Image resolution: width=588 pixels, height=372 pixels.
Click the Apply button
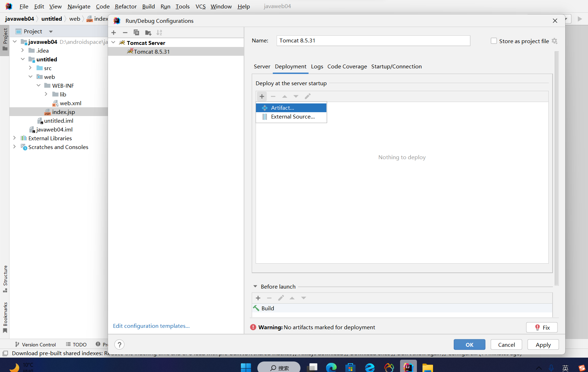click(x=543, y=345)
